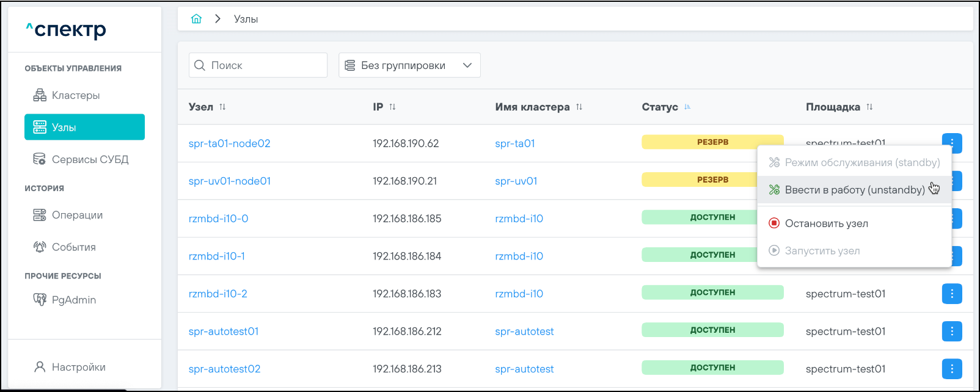Toggle sorting on Статус column
The image size is (980, 392).
pyautogui.click(x=687, y=107)
